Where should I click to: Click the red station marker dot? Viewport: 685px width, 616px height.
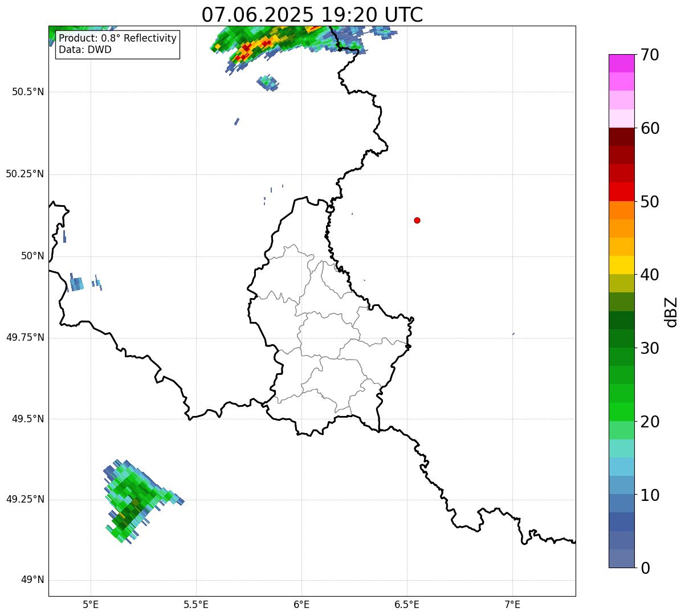417,220
